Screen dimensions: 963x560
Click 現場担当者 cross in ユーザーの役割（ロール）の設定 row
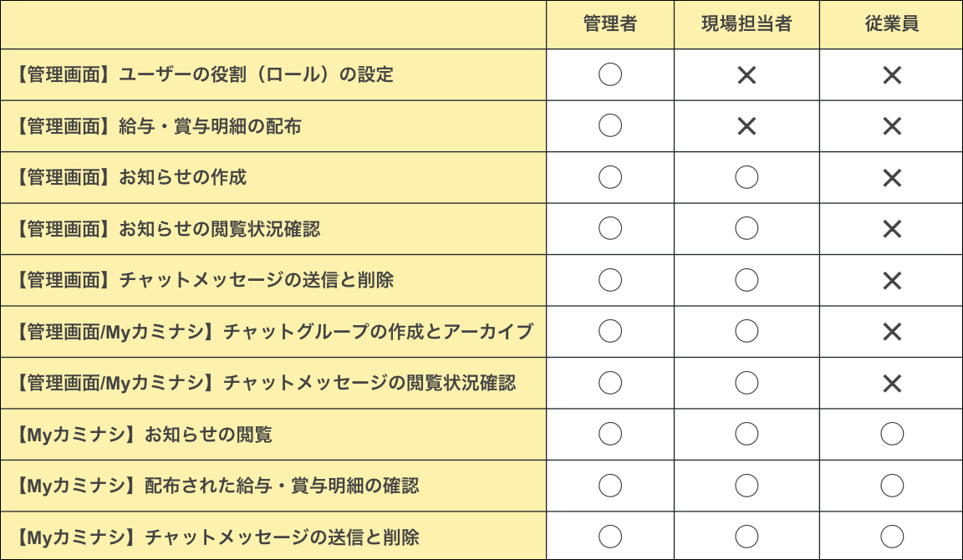coord(746,75)
